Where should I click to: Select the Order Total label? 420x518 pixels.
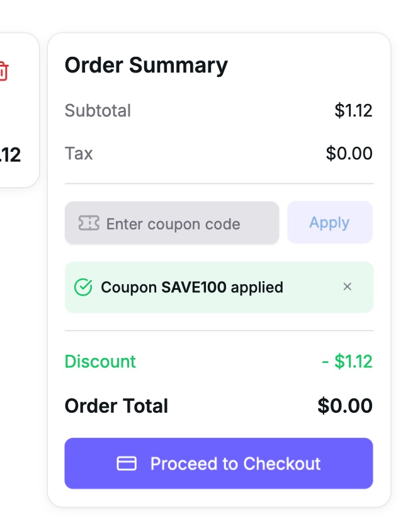click(x=116, y=406)
